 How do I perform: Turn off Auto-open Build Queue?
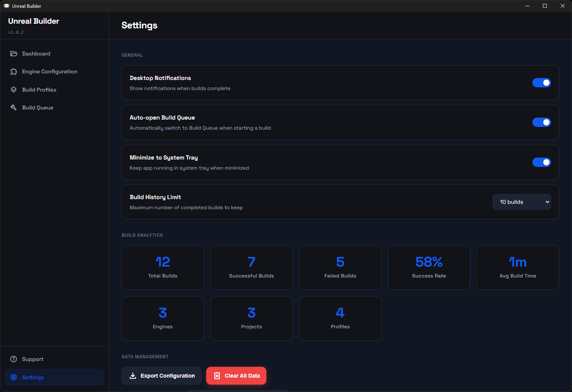tap(542, 122)
